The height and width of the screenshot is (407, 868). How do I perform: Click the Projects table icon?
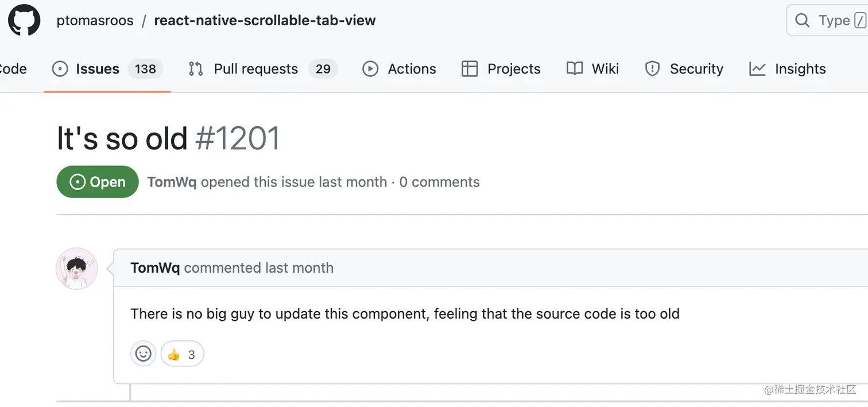point(470,69)
